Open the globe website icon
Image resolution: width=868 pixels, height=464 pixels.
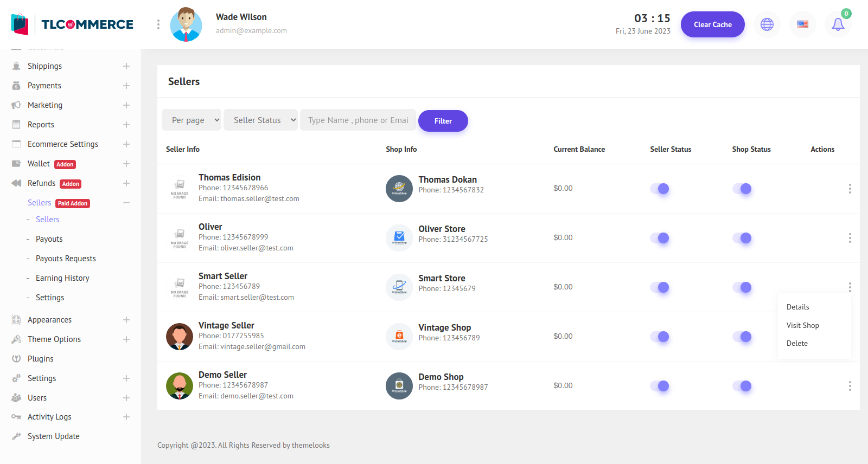[x=767, y=24]
